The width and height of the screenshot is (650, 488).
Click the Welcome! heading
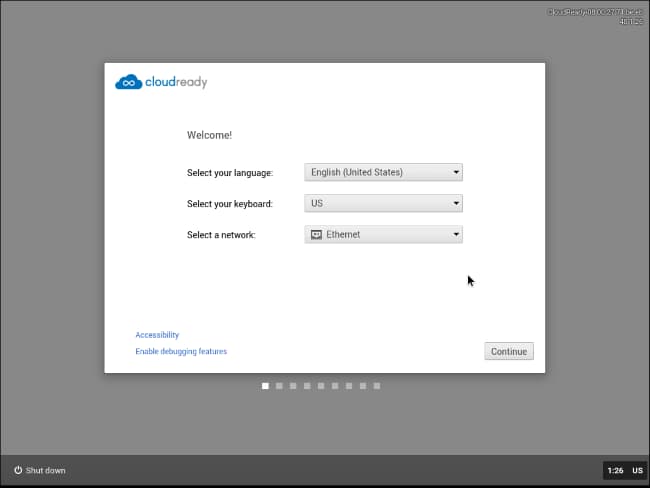[209, 135]
